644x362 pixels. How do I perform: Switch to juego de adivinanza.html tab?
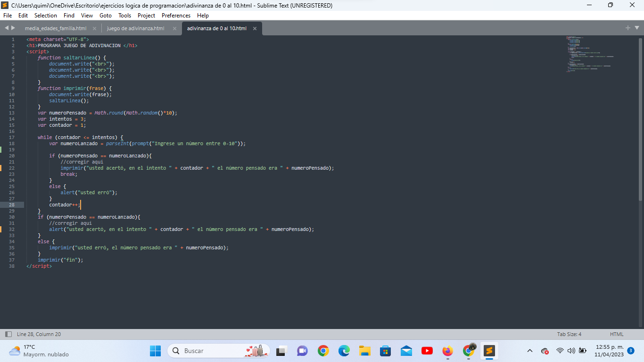point(136,28)
